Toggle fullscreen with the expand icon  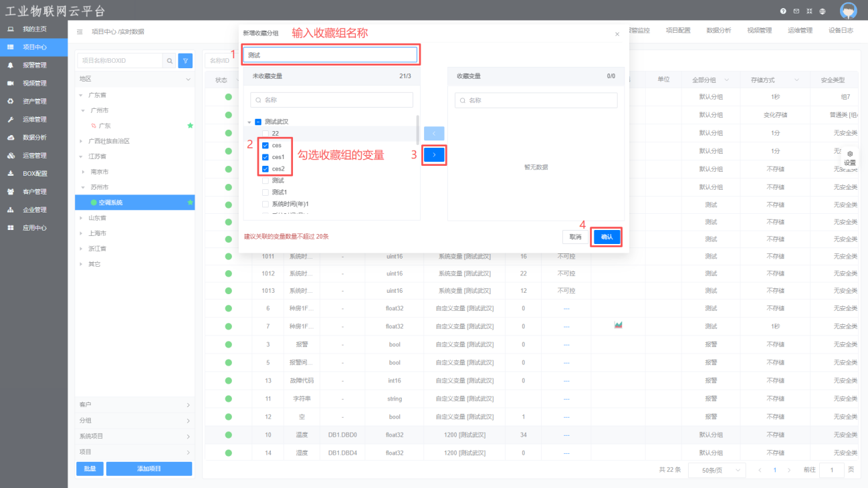point(809,11)
